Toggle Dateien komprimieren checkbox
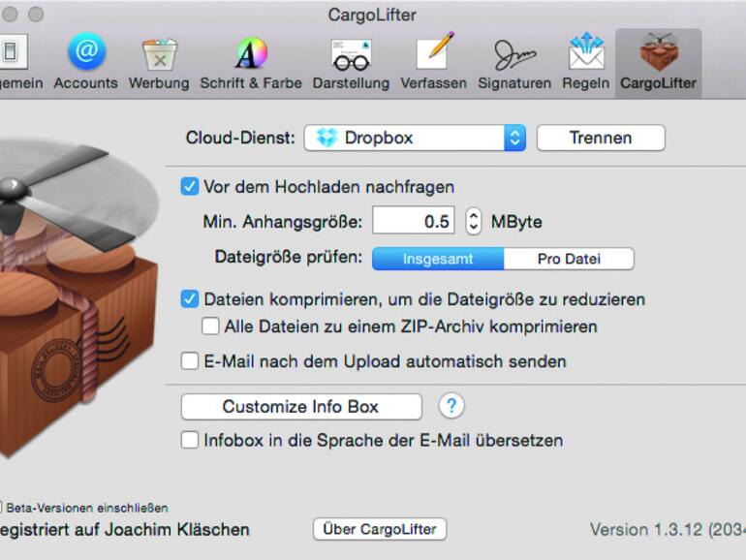The width and height of the screenshot is (746, 560). coord(189,299)
